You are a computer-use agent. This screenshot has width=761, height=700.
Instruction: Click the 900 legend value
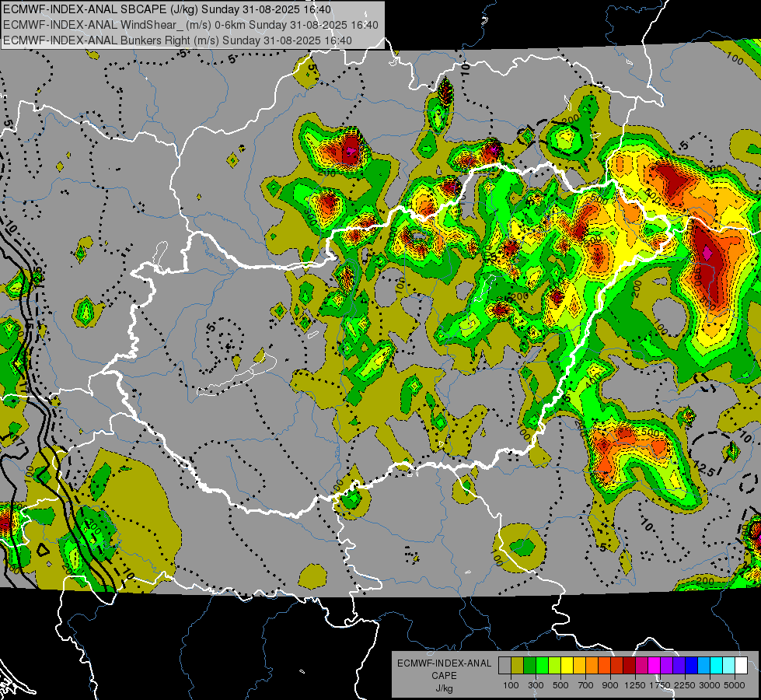click(610, 685)
